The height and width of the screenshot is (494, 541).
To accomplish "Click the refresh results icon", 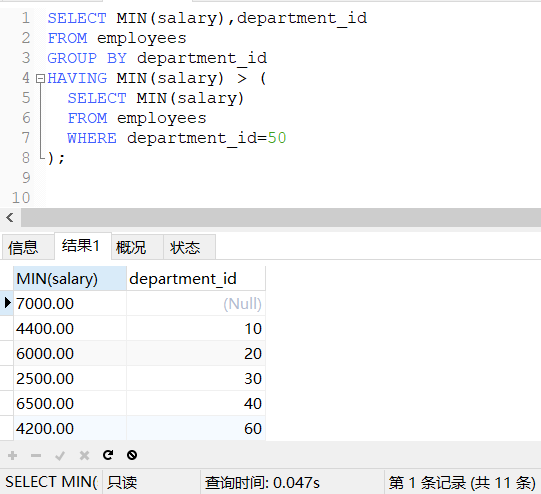I will pyautogui.click(x=108, y=455).
